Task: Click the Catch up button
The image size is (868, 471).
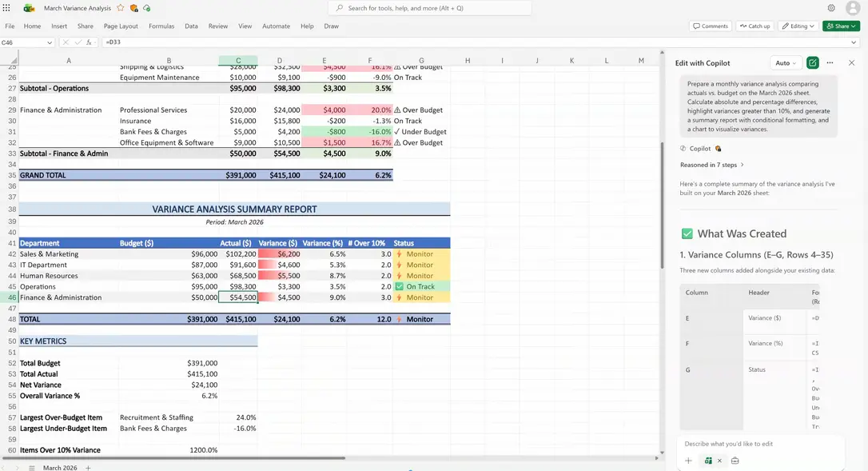Action: pos(755,26)
